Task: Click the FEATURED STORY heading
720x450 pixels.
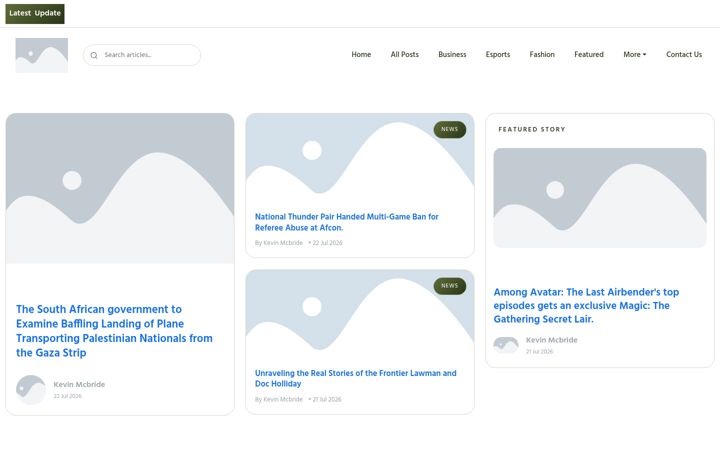Action: pyautogui.click(x=532, y=129)
